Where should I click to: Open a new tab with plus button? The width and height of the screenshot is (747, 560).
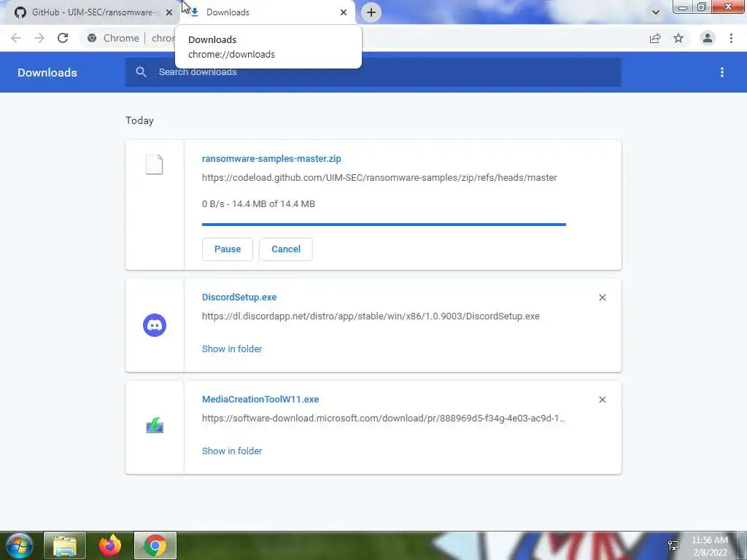371,12
